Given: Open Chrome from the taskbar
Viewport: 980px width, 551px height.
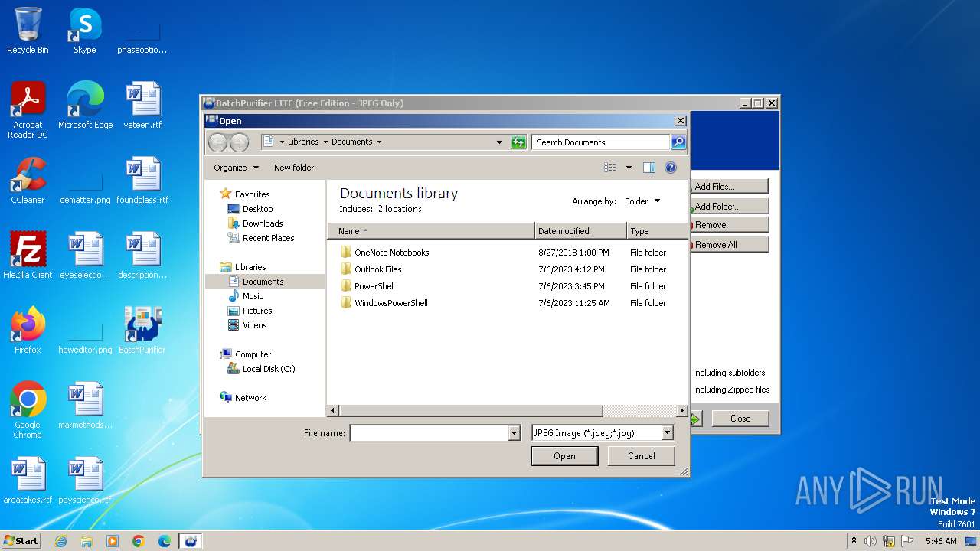Looking at the screenshot, I should click(x=139, y=541).
